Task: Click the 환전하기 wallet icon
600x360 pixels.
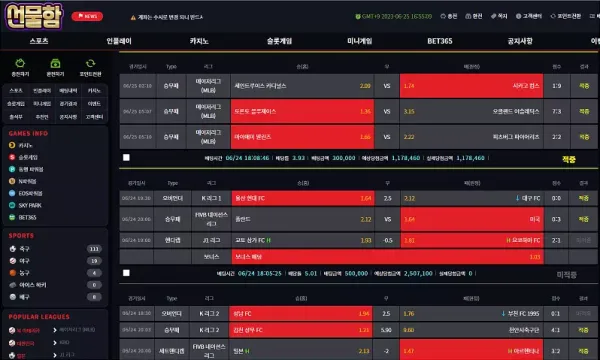Action: (55, 64)
